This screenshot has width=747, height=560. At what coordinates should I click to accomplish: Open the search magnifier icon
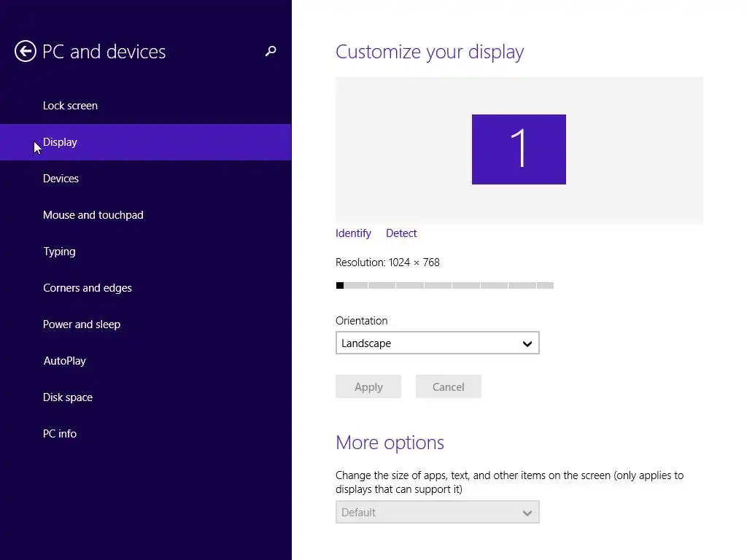point(271,51)
